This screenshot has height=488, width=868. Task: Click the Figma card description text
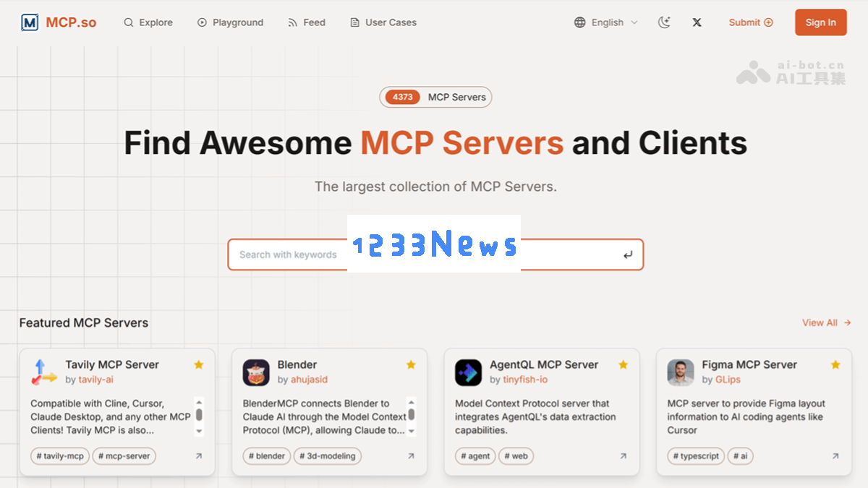point(746,417)
